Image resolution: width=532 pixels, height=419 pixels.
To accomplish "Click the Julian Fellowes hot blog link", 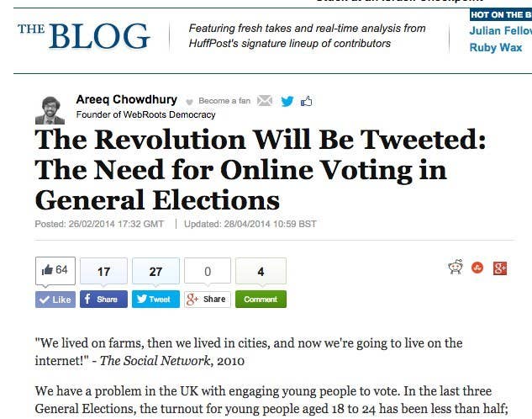I will click(501, 31).
